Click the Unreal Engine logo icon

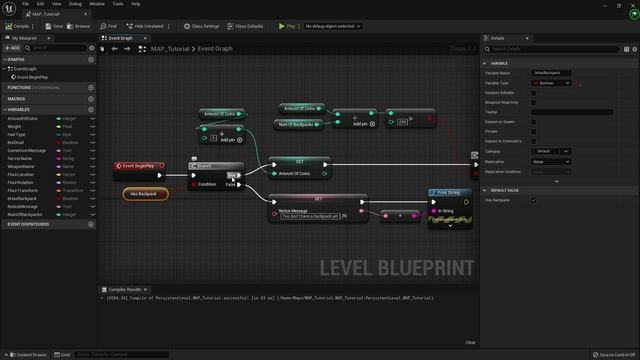coord(9,8)
